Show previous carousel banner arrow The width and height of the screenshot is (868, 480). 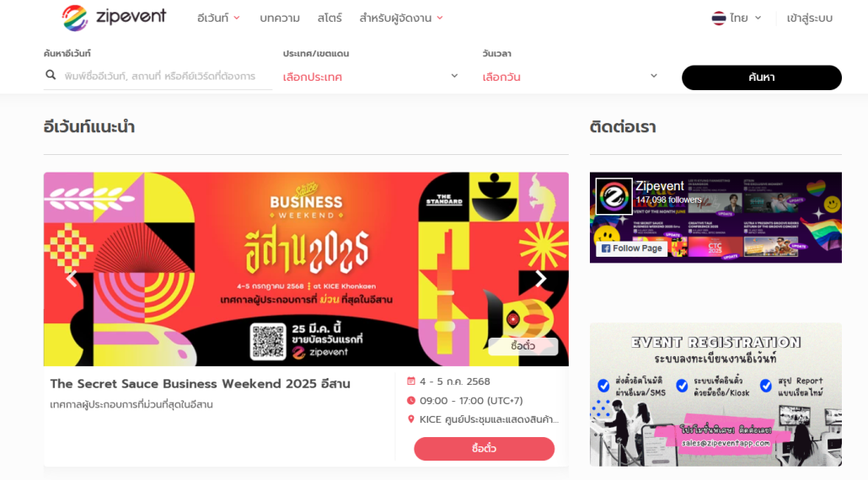tap(72, 279)
